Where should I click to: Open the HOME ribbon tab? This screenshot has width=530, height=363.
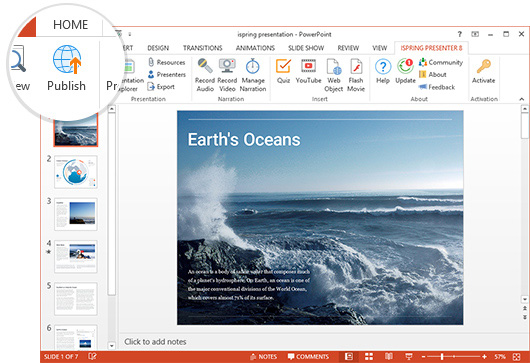coord(70,25)
